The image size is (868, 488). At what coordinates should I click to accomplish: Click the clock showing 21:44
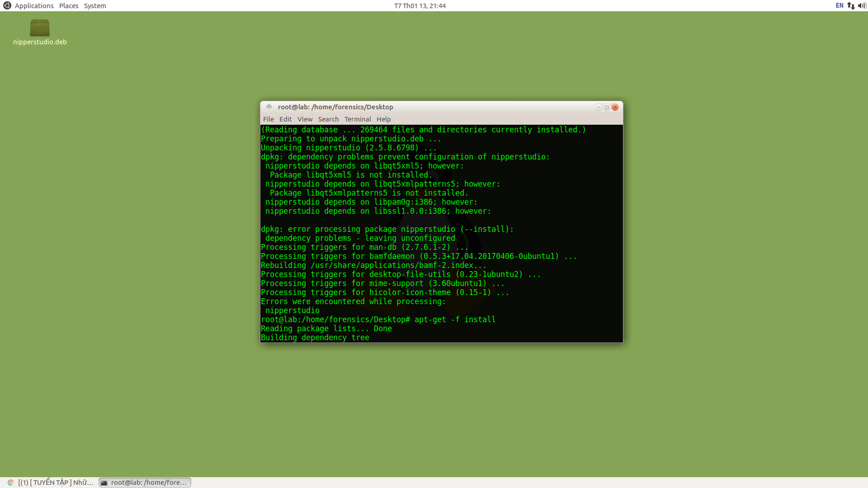pyautogui.click(x=420, y=6)
